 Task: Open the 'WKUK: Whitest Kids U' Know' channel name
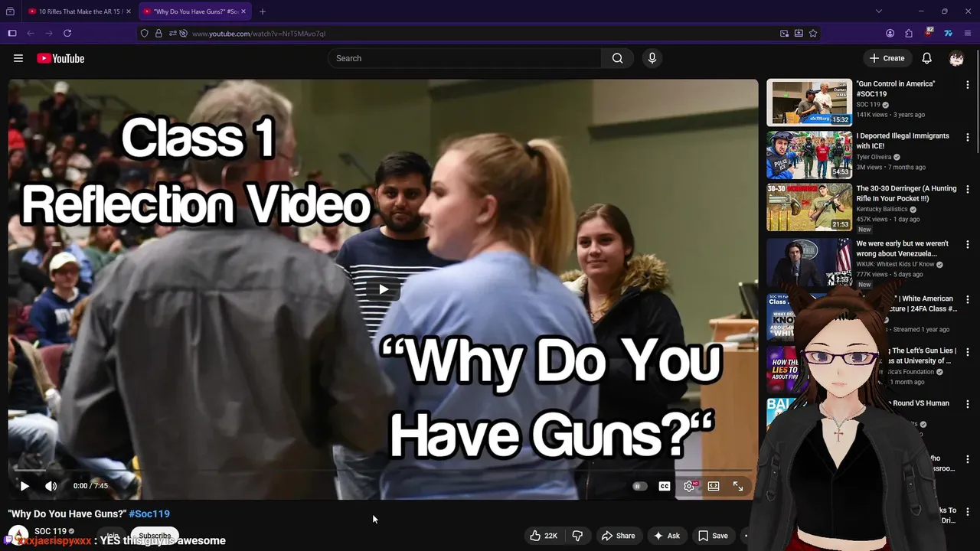click(x=894, y=265)
